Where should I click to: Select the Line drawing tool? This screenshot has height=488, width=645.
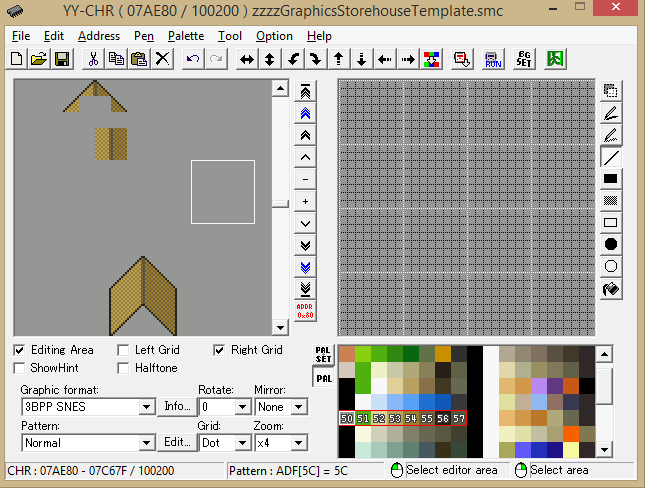tap(610, 157)
